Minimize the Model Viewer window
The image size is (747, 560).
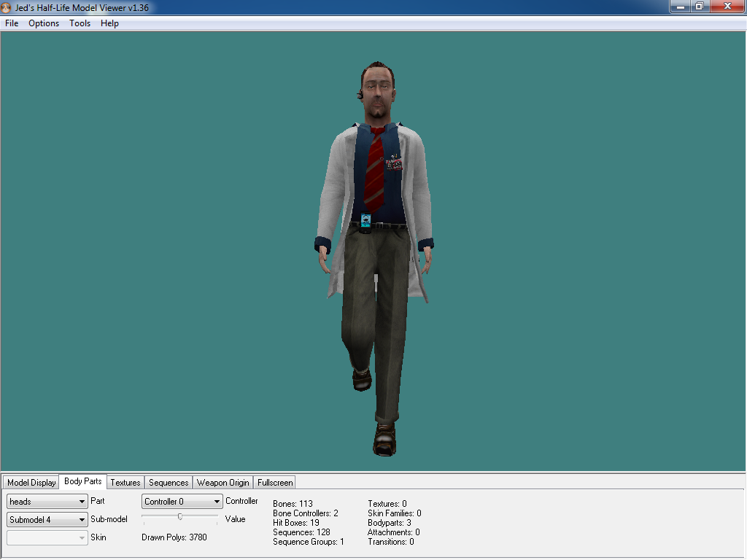point(681,7)
